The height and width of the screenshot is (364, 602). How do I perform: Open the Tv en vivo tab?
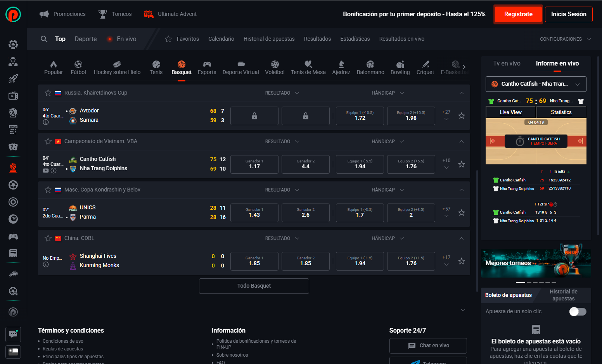tap(507, 64)
